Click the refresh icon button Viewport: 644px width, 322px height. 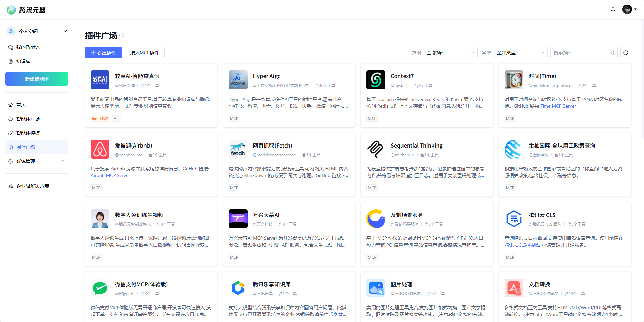[626, 53]
